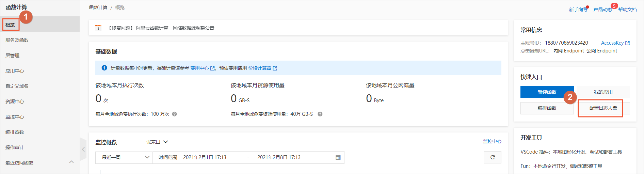644x174 pixels.
Task: Click the start date 2021年2月1日 field
Action: (205, 157)
